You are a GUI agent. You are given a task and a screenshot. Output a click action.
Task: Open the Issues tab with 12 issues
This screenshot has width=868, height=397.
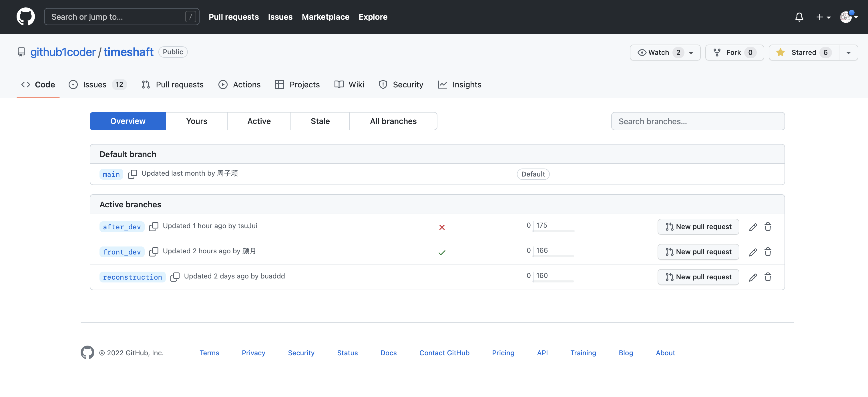pos(98,85)
